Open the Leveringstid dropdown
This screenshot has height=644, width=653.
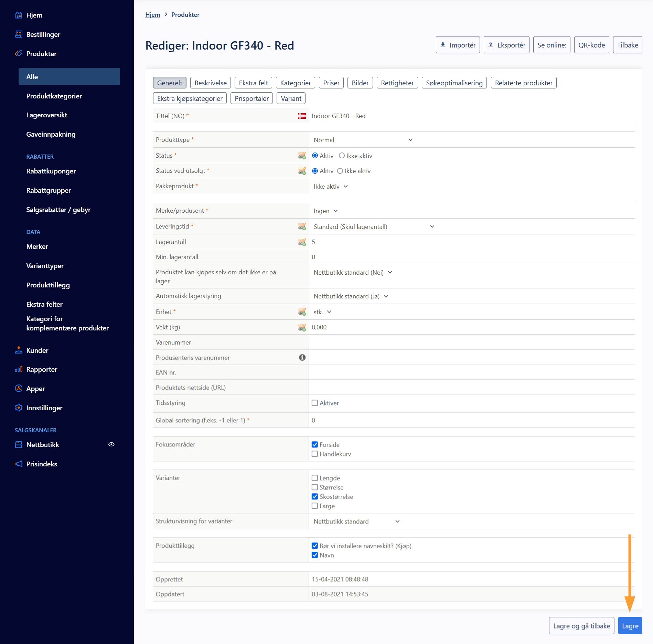click(x=374, y=227)
